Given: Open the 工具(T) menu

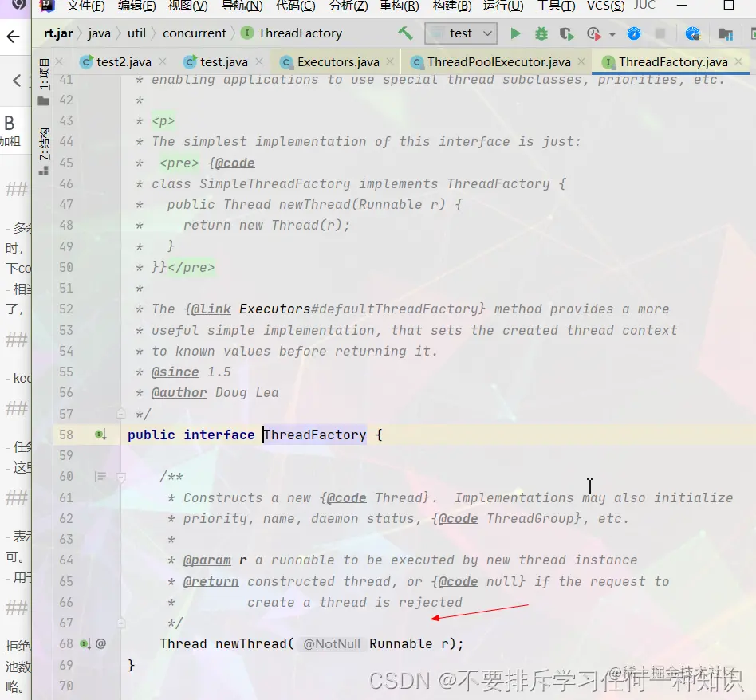Looking at the screenshot, I should 556,6.
